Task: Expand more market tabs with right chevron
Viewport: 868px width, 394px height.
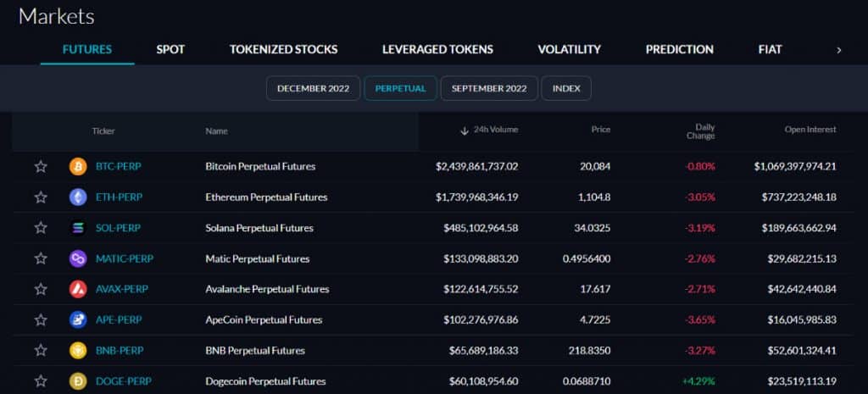Action: (839, 50)
